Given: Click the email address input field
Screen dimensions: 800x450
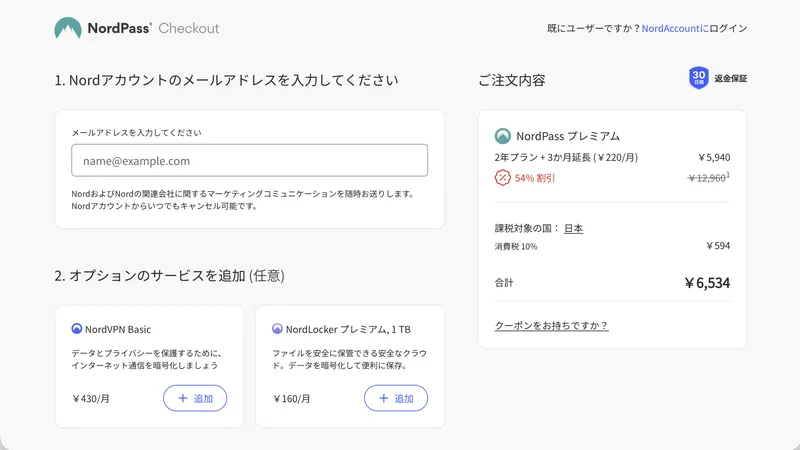Looking at the screenshot, I should pyautogui.click(x=249, y=160).
